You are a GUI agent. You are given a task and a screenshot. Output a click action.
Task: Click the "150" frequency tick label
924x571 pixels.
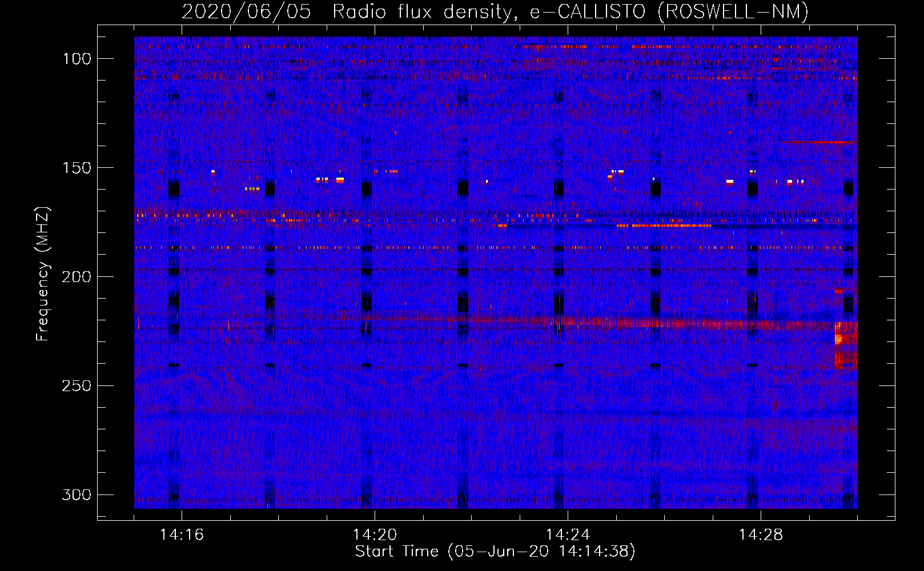77,168
